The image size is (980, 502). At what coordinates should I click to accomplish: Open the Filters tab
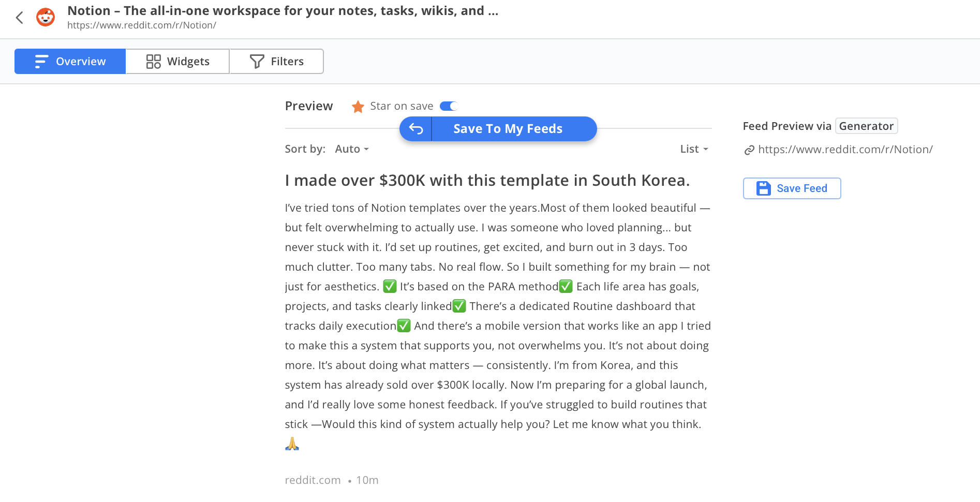276,62
